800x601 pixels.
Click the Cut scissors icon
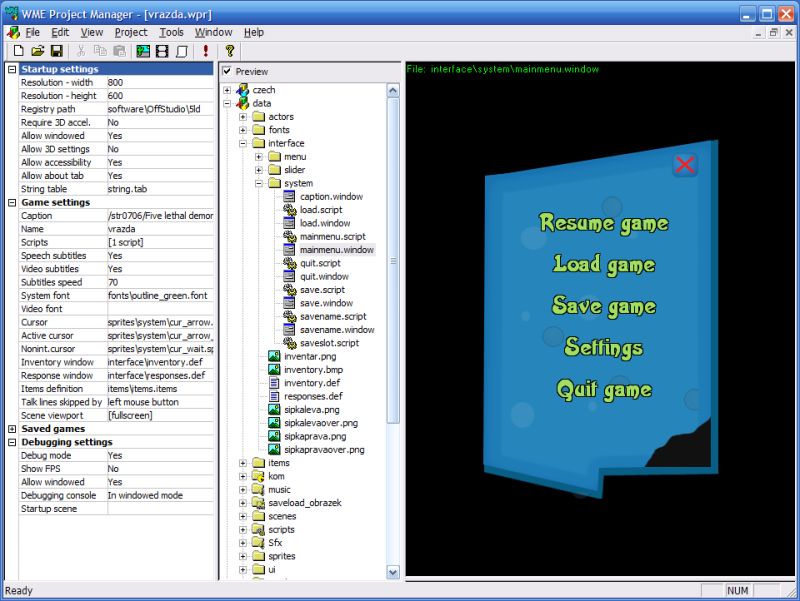(x=81, y=49)
